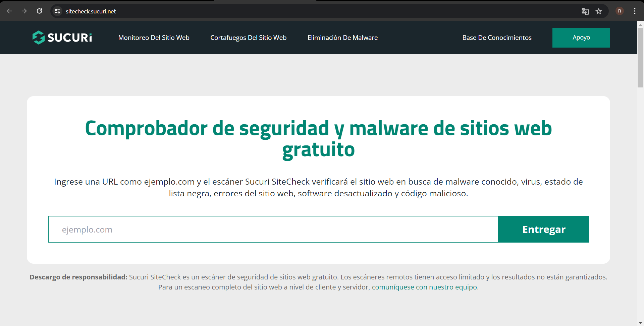Click the profile avatar R
Image resolution: width=644 pixels, height=326 pixels.
[x=619, y=11]
